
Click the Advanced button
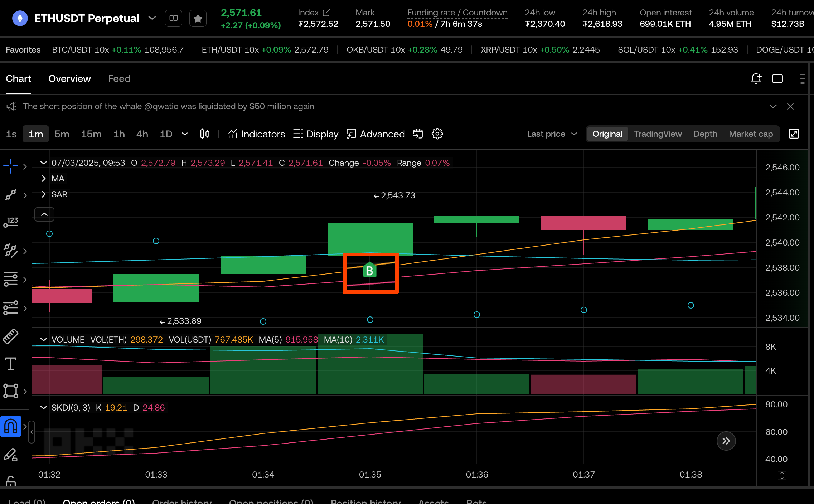click(375, 134)
